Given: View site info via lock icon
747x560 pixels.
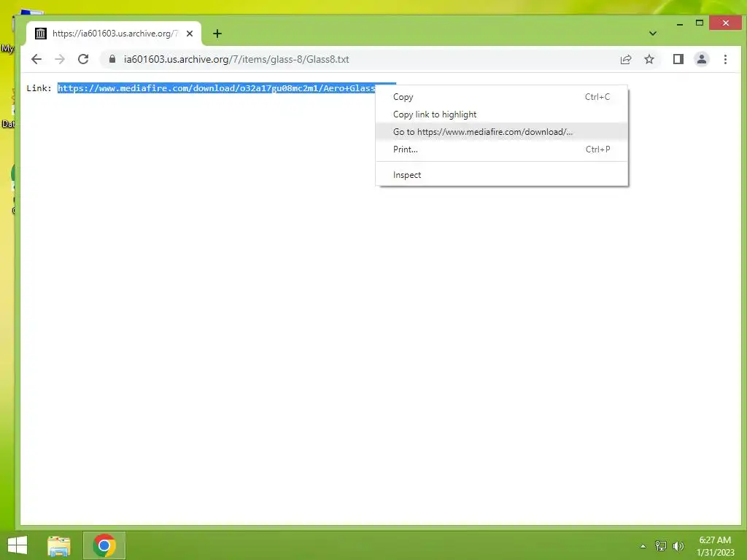Looking at the screenshot, I should pos(112,59).
